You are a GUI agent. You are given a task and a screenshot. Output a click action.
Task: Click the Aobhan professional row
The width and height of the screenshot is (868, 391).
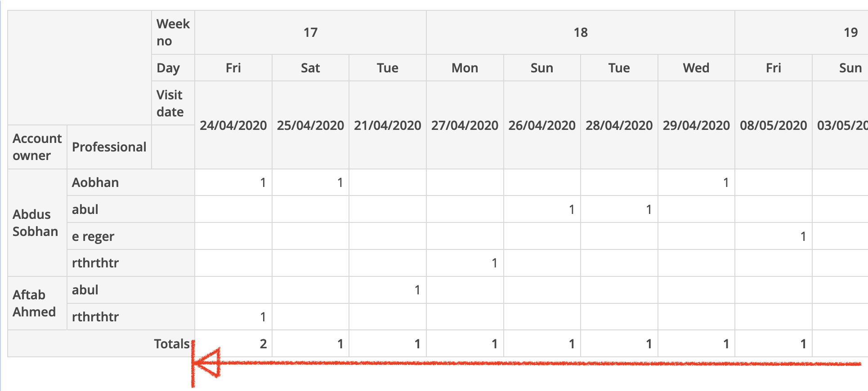pyautogui.click(x=131, y=182)
